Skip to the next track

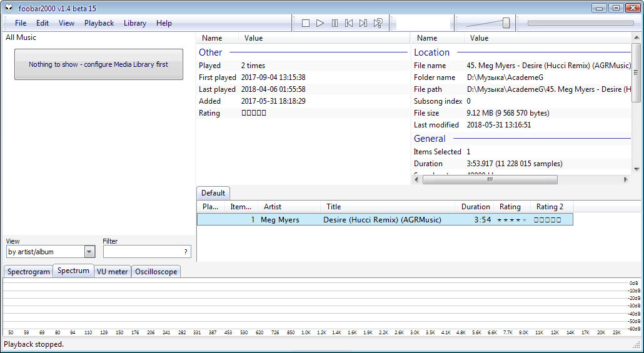pyautogui.click(x=363, y=23)
